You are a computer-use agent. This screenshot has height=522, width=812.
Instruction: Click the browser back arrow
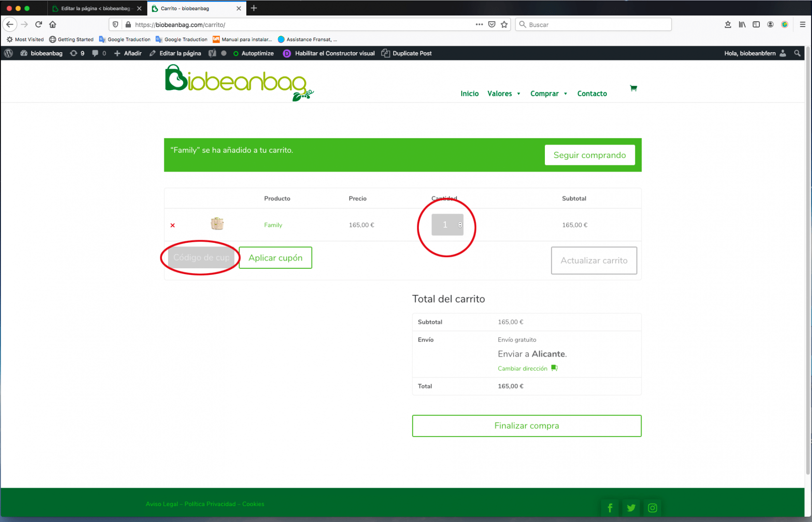(x=10, y=24)
